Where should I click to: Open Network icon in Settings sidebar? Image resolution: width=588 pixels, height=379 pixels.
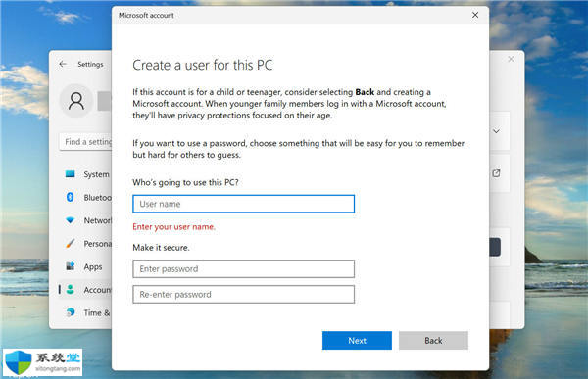71,220
